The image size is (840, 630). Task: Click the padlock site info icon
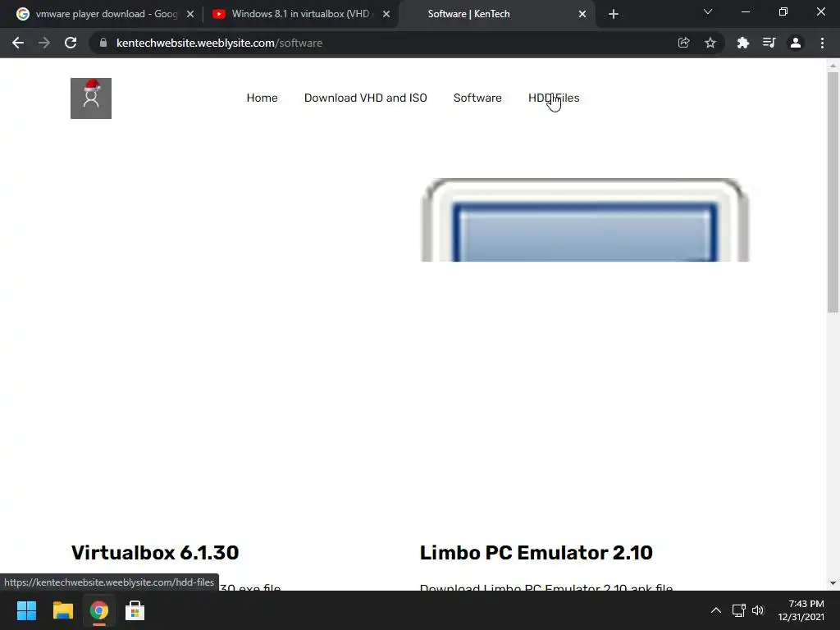[x=103, y=43]
